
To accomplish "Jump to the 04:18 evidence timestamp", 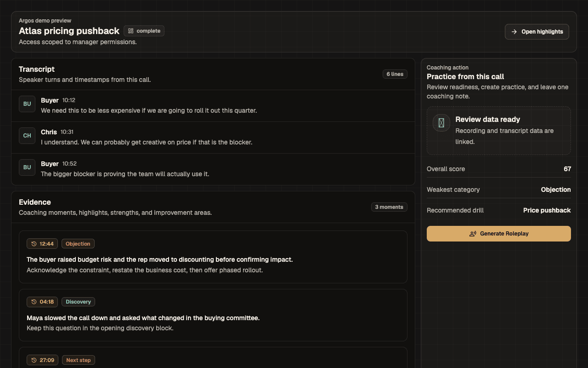I will tap(42, 302).
